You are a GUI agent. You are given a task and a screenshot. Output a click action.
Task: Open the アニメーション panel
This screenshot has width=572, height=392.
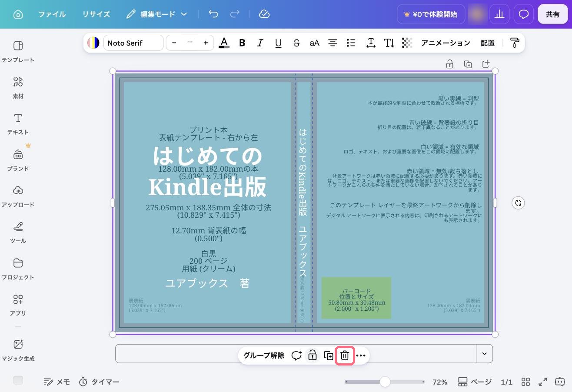point(446,43)
